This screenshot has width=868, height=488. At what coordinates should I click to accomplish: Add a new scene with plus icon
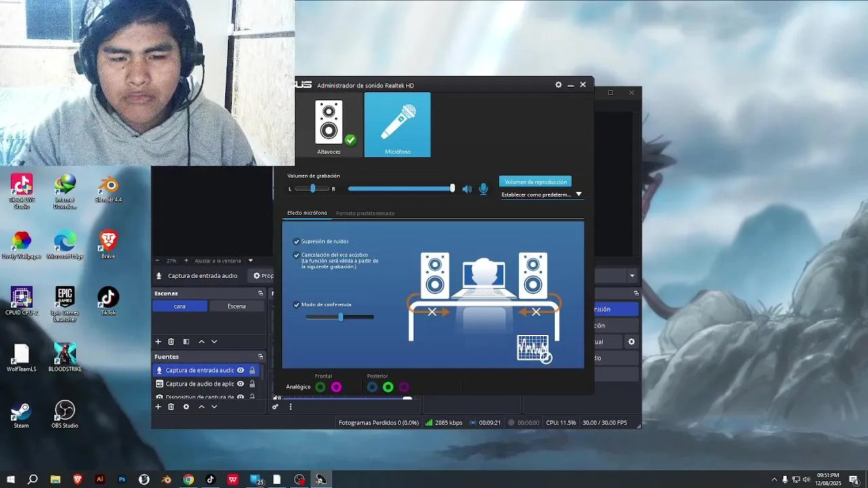tap(158, 342)
